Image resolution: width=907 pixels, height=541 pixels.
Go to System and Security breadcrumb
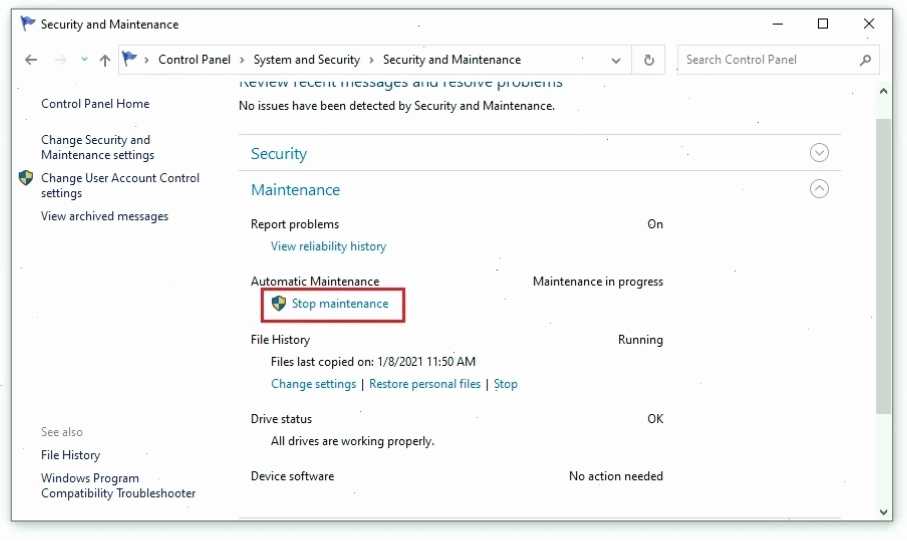307,60
